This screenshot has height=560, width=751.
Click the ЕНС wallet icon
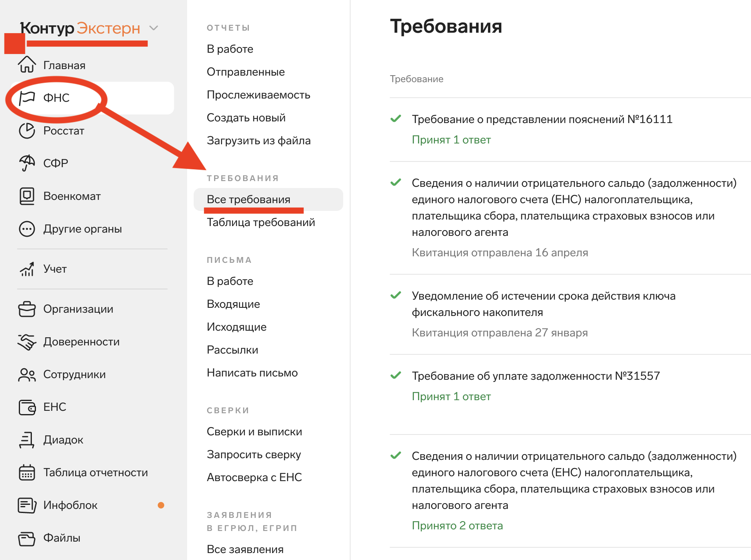coord(27,407)
